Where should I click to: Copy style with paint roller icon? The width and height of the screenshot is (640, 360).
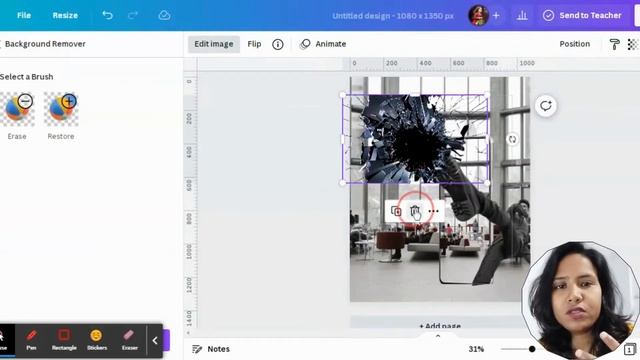614,44
